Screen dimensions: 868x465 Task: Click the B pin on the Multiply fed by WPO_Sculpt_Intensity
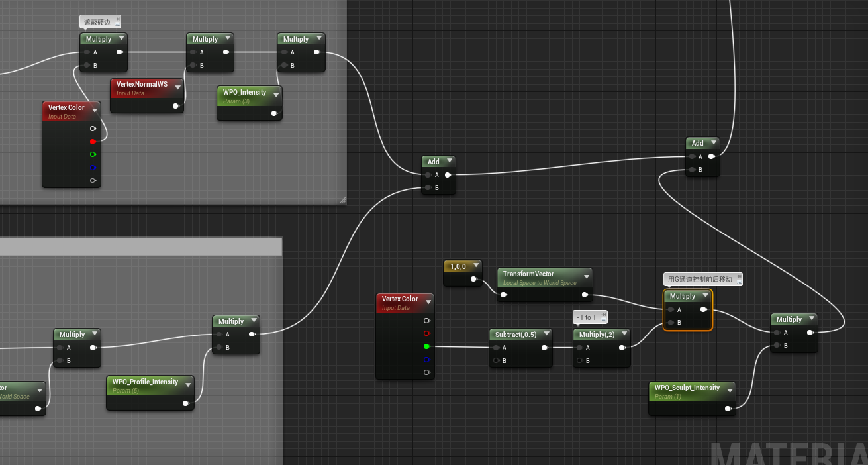(x=777, y=346)
